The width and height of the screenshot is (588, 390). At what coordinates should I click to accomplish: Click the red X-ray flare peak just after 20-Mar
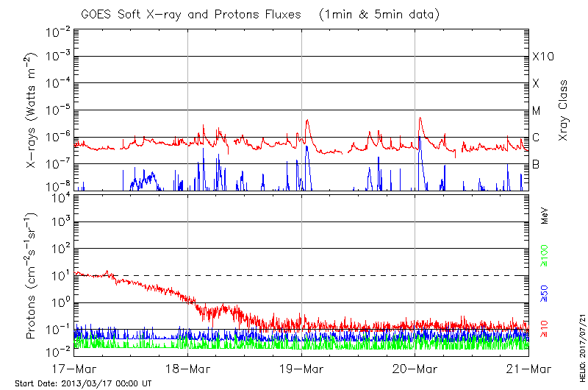420,118
